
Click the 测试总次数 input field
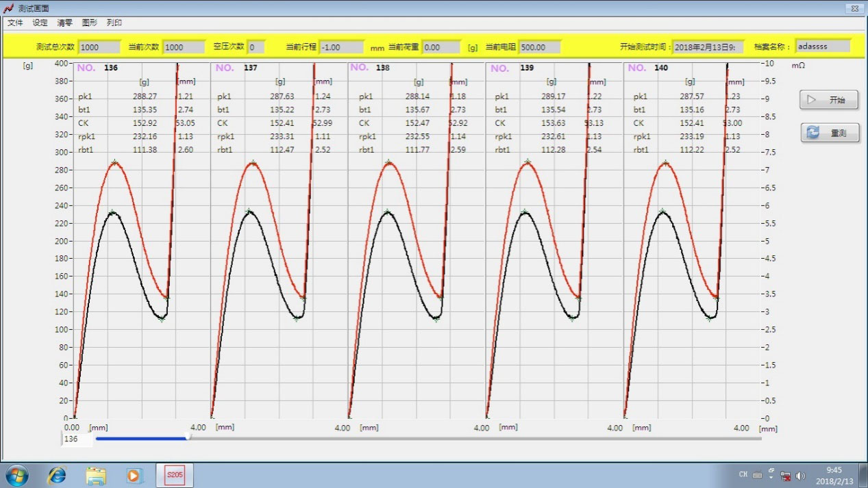click(99, 47)
